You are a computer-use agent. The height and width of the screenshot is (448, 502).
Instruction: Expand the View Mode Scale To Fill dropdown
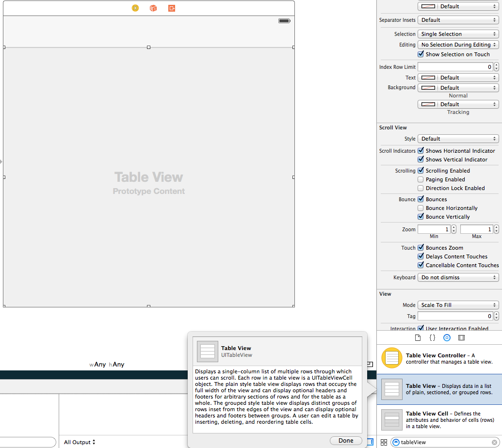458,305
